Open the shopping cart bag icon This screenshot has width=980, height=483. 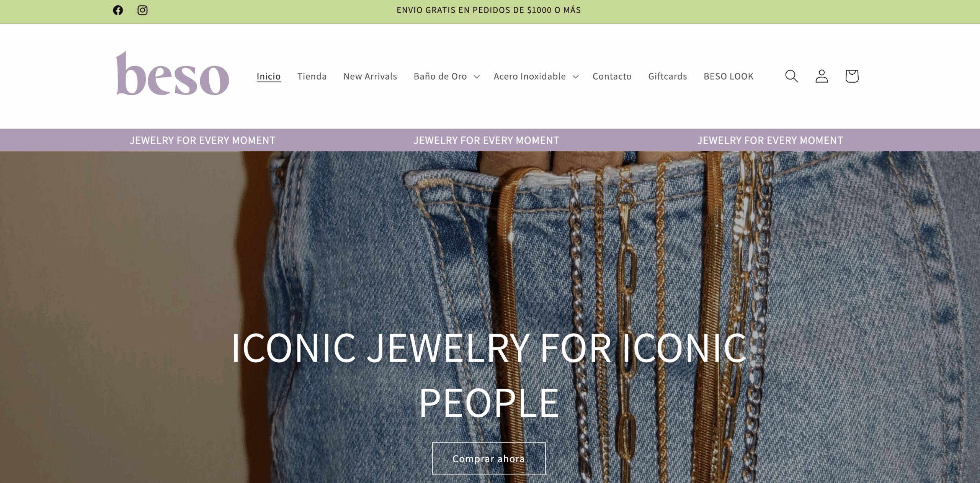[x=852, y=76]
